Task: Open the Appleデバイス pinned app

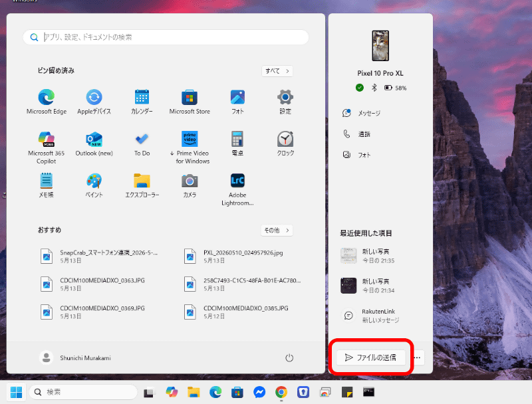Action: tap(94, 102)
